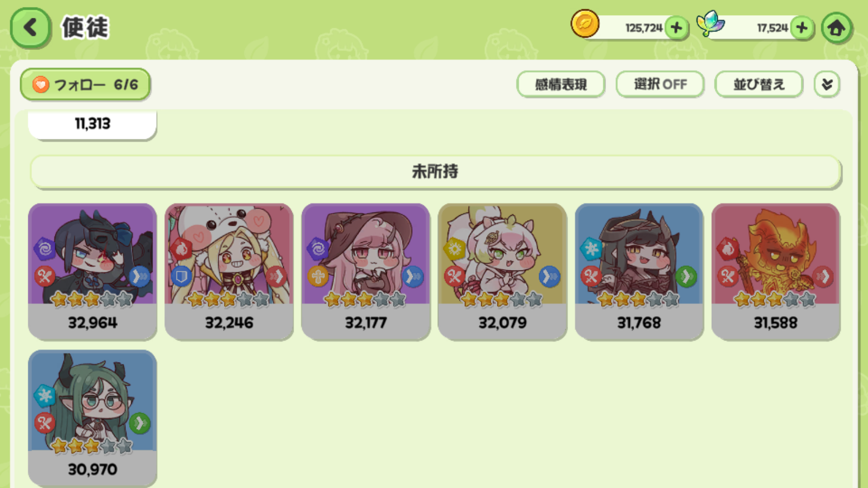Go back with the green arrow button
868x488 pixels.
(x=30, y=27)
